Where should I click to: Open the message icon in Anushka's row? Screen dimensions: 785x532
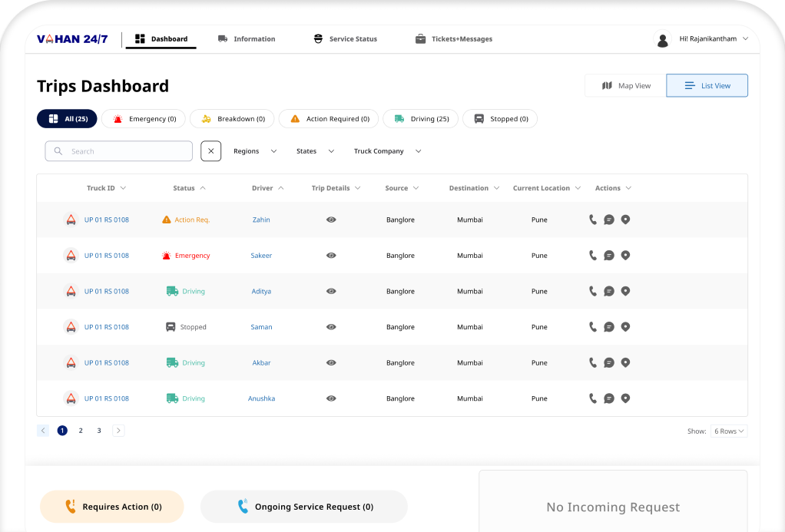[x=608, y=398]
